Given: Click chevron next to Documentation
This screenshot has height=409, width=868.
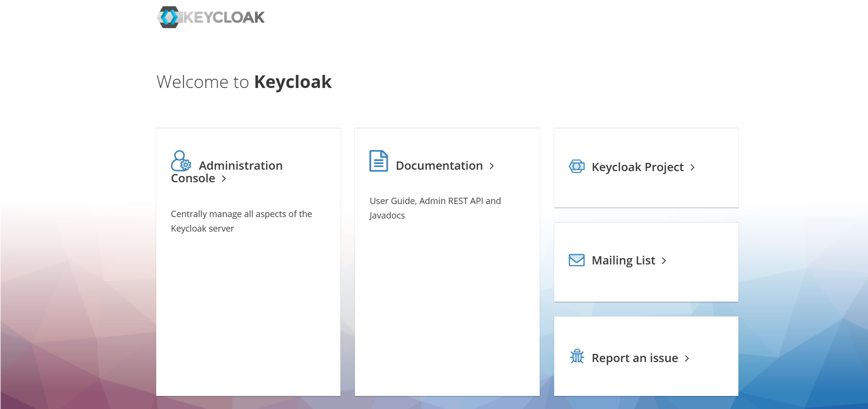Looking at the screenshot, I should [x=492, y=166].
